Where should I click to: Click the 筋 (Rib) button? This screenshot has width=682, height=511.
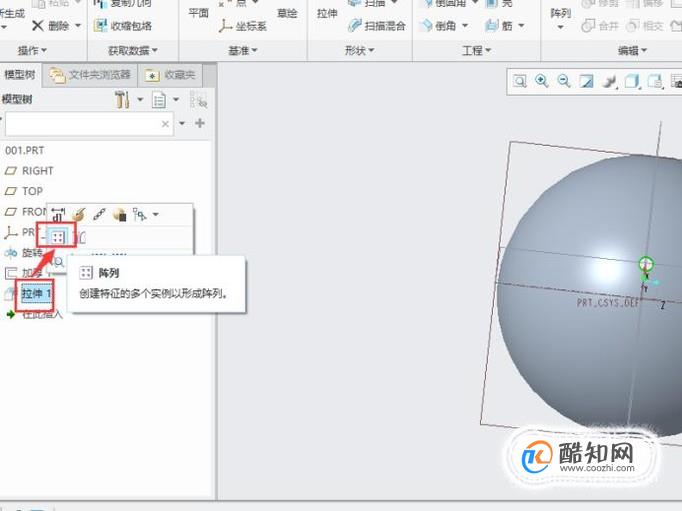coord(498,26)
